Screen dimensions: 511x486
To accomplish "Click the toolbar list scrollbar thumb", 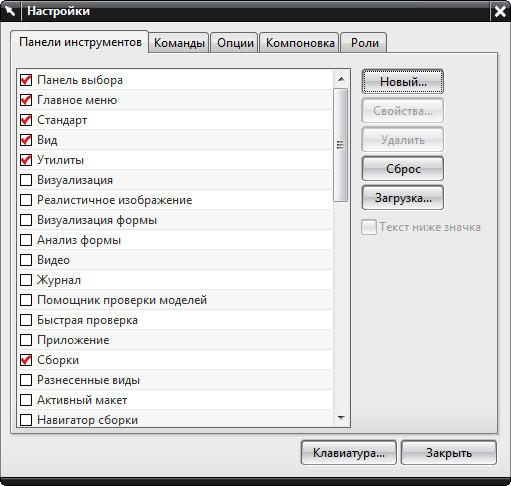I will (x=341, y=145).
